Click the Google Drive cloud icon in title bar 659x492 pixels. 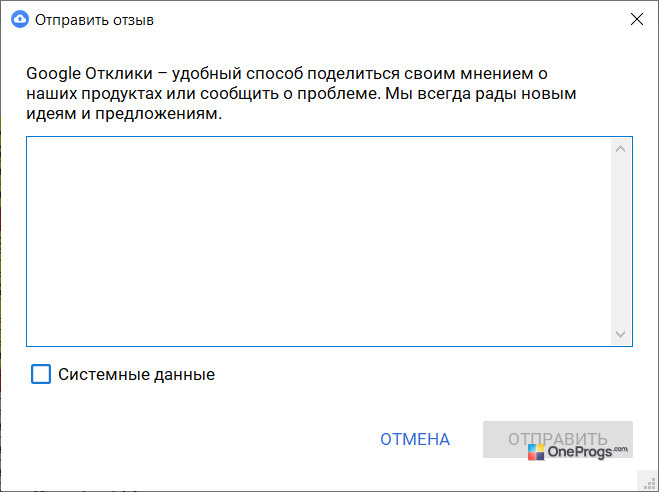20,19
